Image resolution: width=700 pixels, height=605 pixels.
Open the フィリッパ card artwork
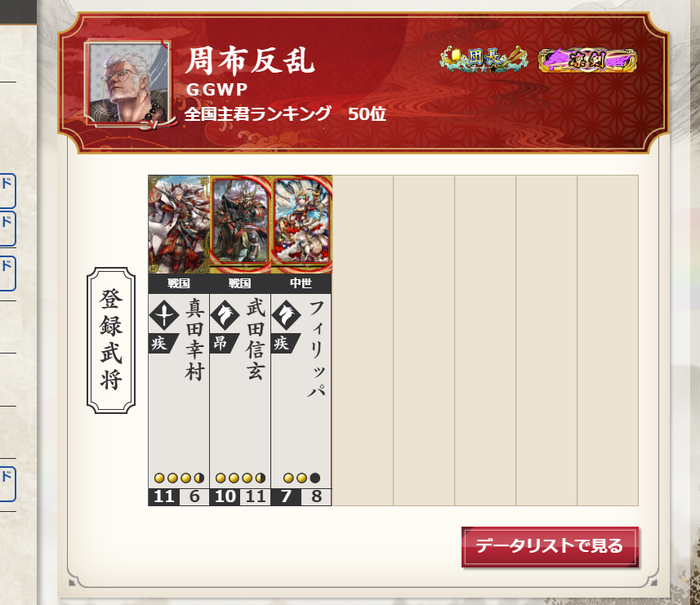coord(301,225)
